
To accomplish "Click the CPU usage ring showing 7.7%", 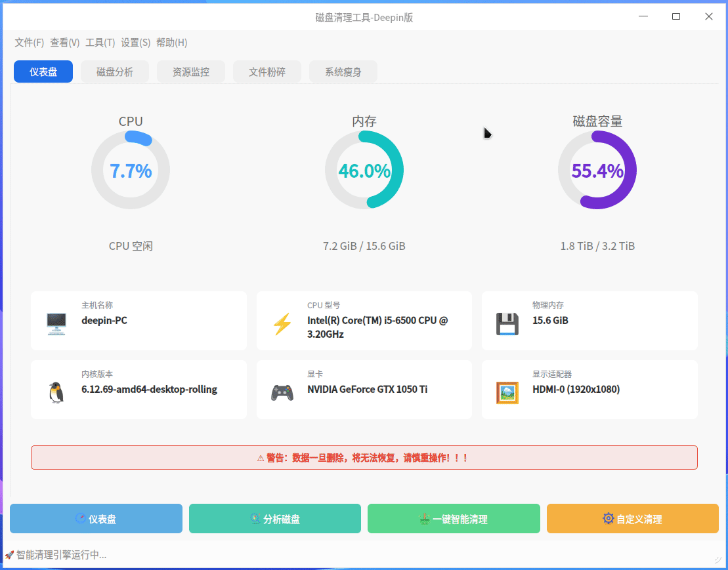I will point(131,170).
